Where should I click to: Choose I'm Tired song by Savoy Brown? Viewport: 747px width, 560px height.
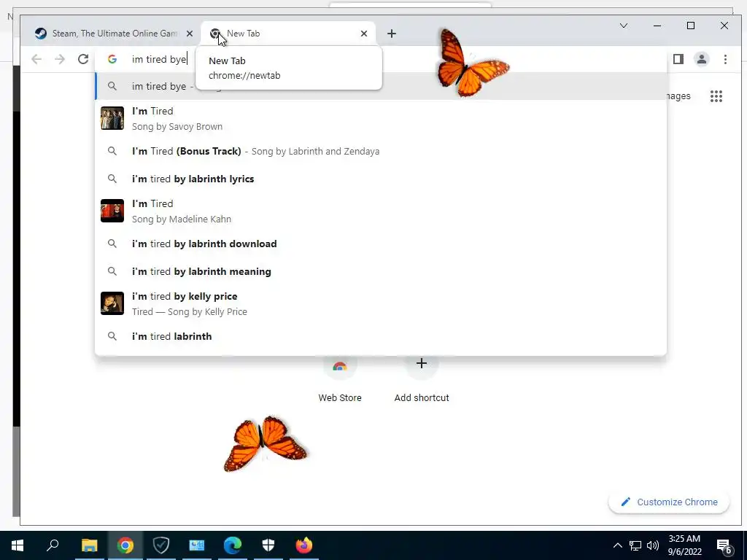click(381, 119)
